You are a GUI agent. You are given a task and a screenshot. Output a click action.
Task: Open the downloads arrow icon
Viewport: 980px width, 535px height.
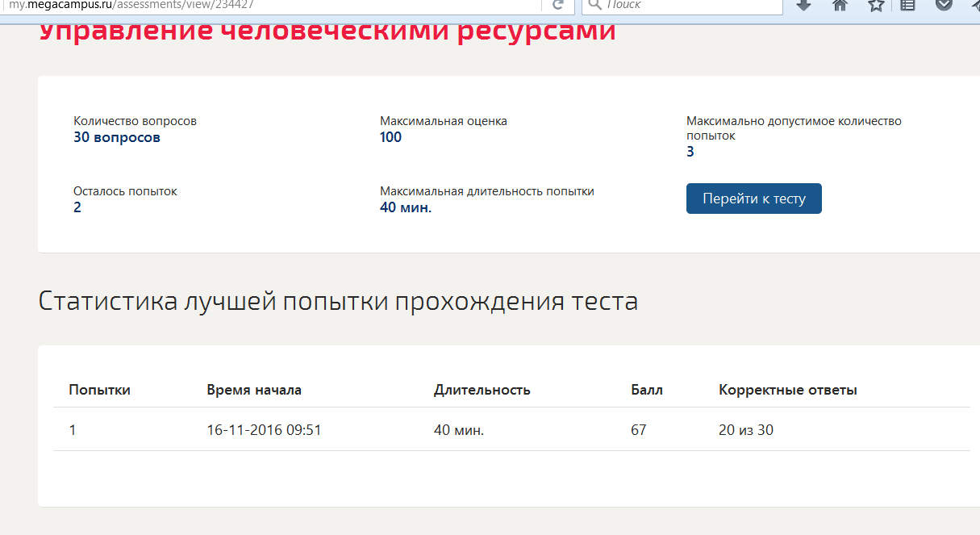point(803,5)
